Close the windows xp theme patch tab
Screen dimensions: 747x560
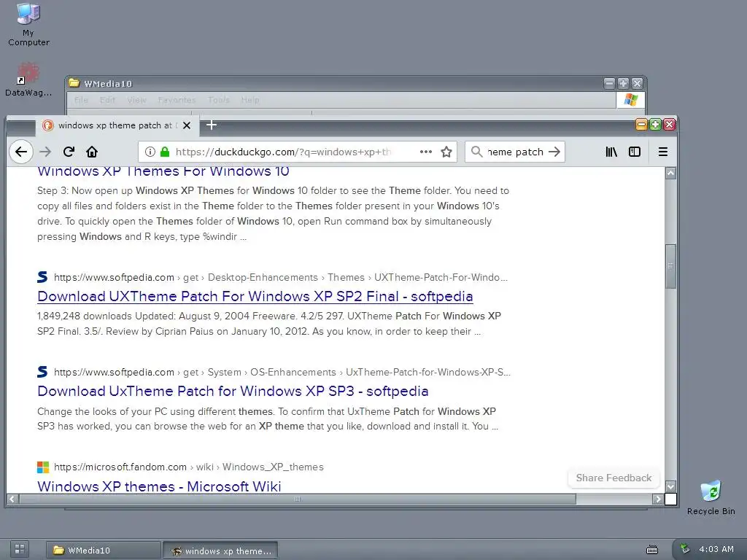click(187, 125)
